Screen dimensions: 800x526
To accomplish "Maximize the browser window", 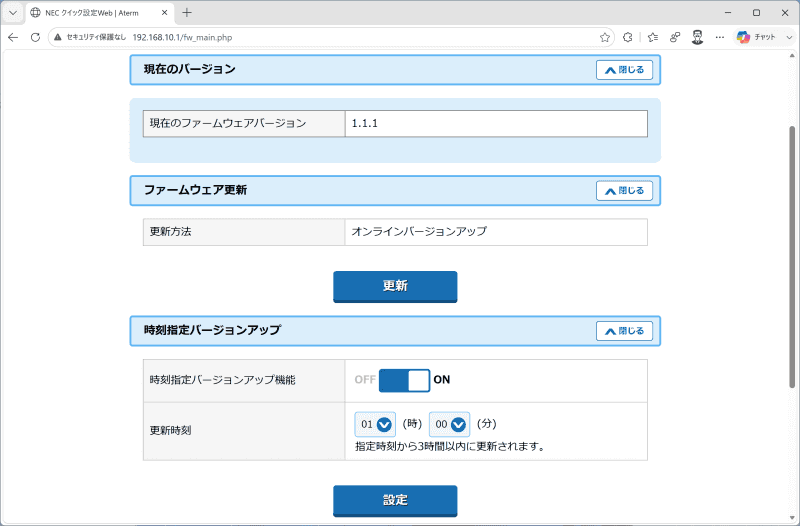I will click(757, 13).
